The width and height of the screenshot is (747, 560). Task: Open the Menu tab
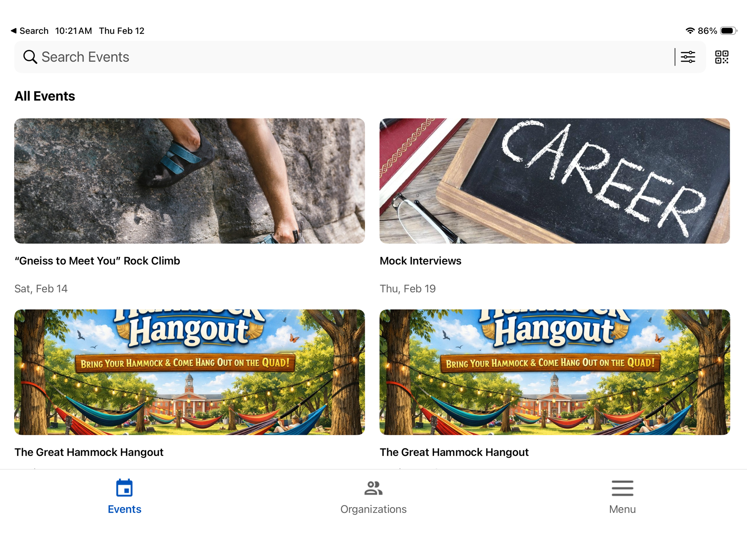[622, 509]
